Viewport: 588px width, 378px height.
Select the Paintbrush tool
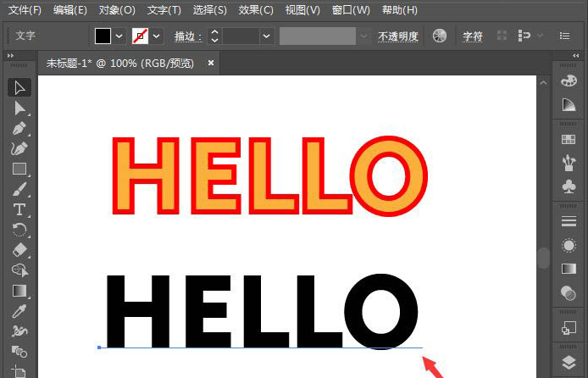[x=19, y=189]
